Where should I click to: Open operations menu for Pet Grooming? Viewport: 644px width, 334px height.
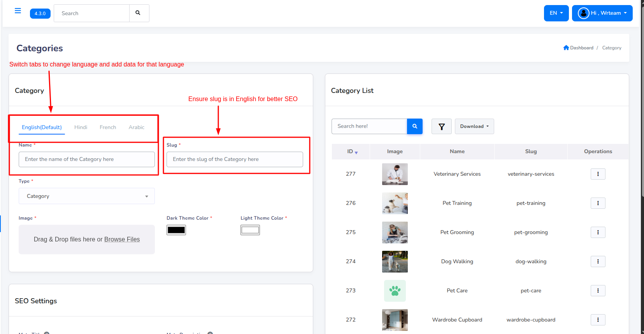pos(598,233)
